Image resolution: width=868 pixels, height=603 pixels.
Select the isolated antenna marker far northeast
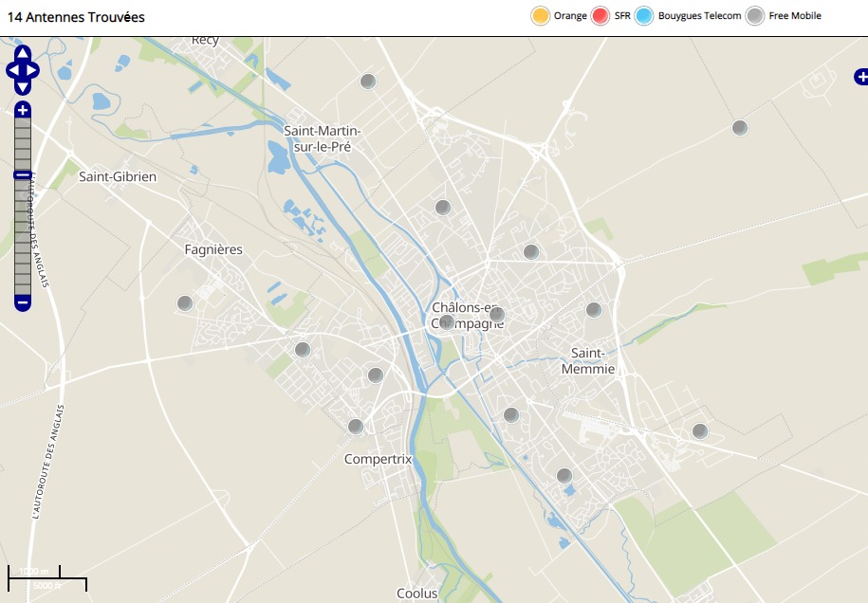coord(739,128)
